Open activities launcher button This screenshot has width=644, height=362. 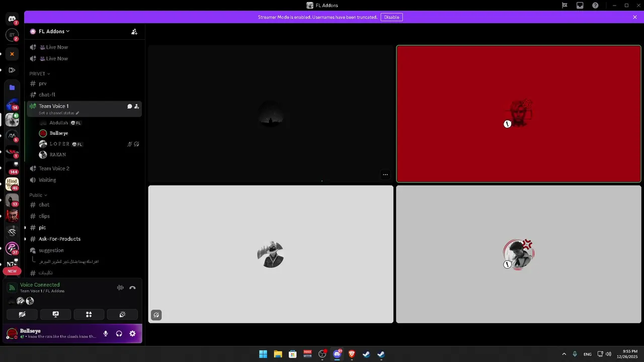coord(89,314)
